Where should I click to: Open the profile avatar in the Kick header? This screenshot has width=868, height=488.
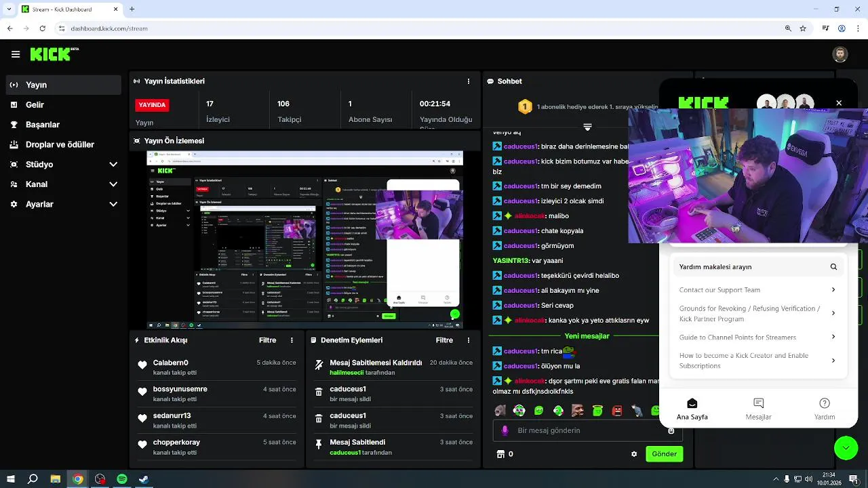(x=840, y=54)
